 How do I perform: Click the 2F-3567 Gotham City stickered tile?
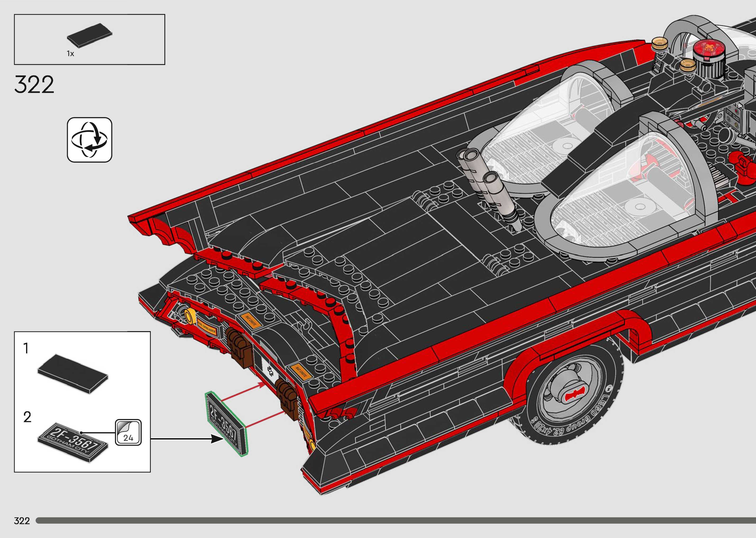coord(73,442)
